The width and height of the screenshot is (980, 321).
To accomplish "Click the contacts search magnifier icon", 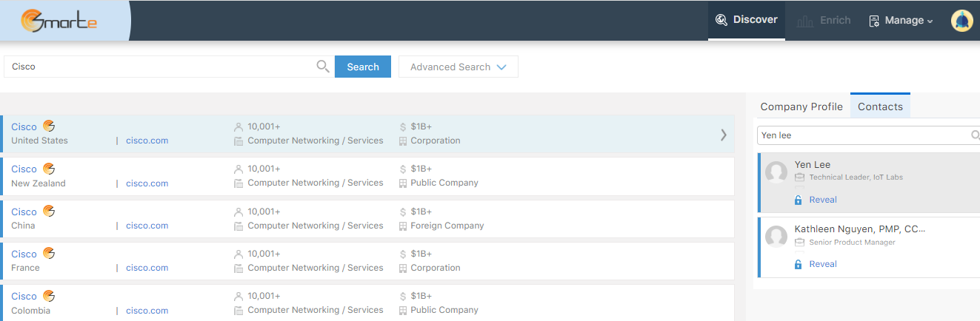I will click(976, 135).
